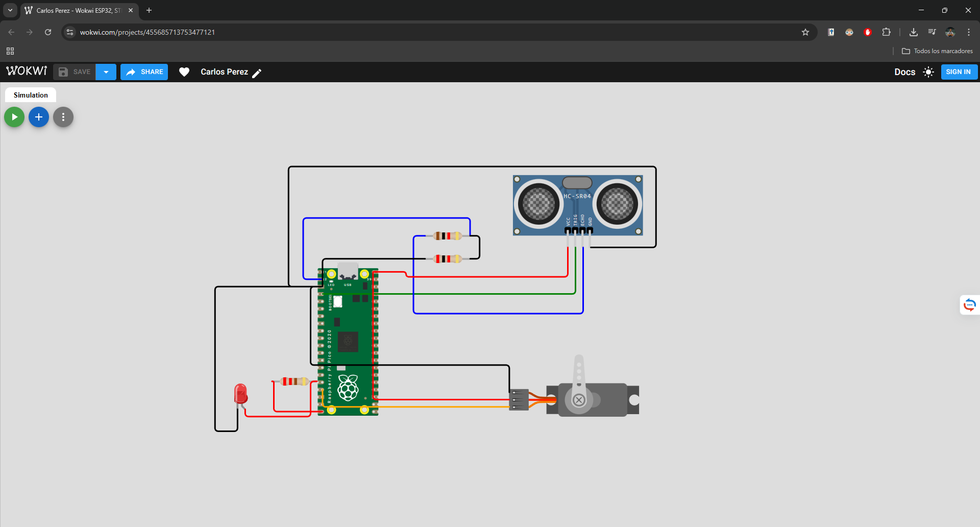This screenshot has height=527, width=980.
Task: Open the simulation options three-dot menu
Action: coord(63,116)
